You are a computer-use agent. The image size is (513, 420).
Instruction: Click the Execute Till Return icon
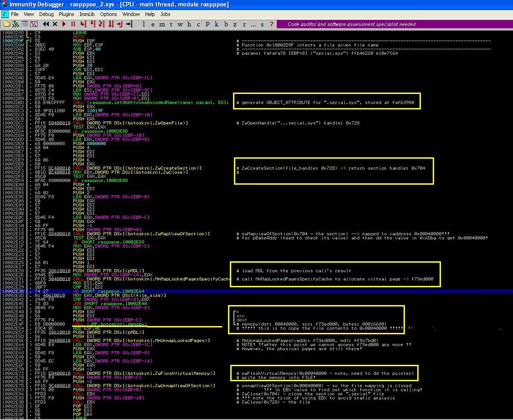120,24
